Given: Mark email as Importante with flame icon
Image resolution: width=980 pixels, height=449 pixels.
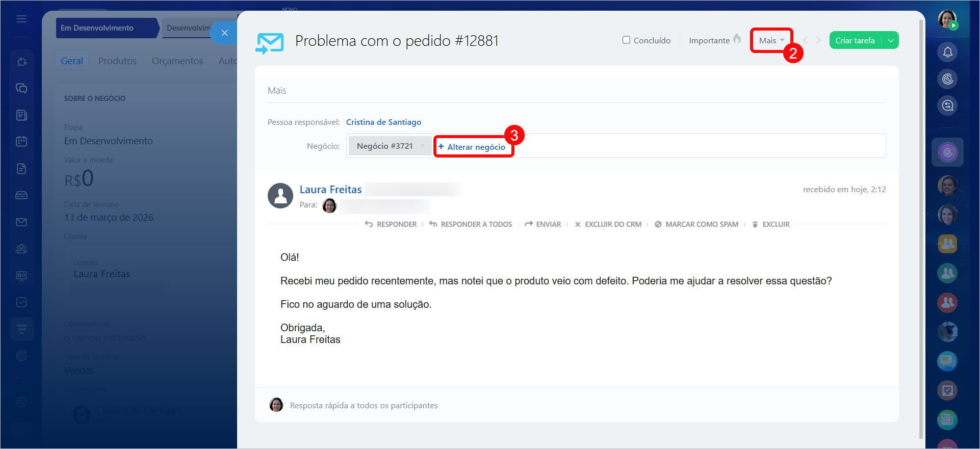Looking at the screenshot, I should pyautogui.click(x=714, y=40).
